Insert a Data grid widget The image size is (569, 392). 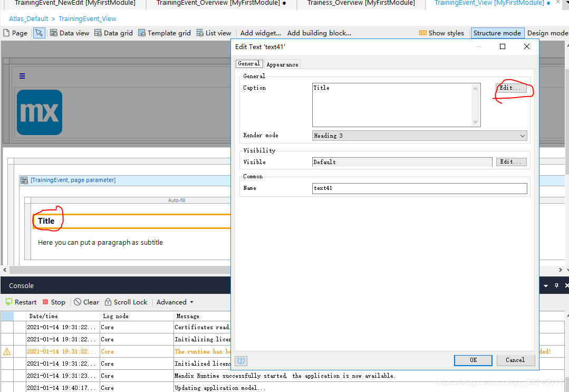coord(113,33)
